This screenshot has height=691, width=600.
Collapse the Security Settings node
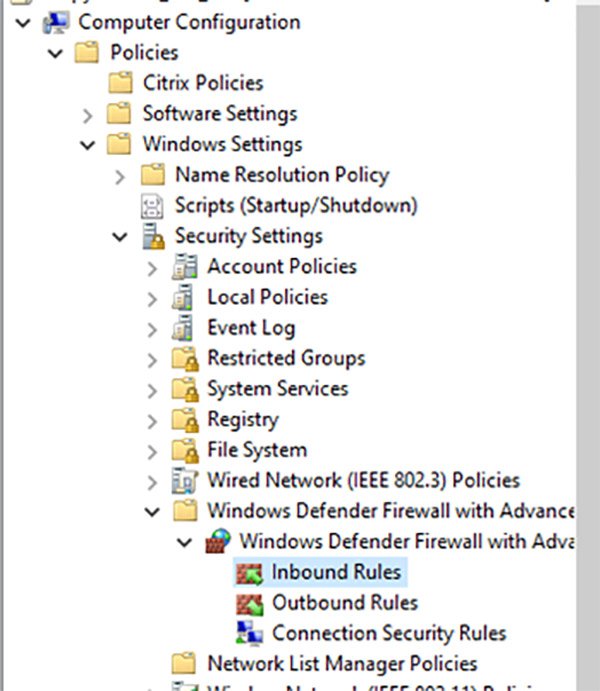point(120,237)
